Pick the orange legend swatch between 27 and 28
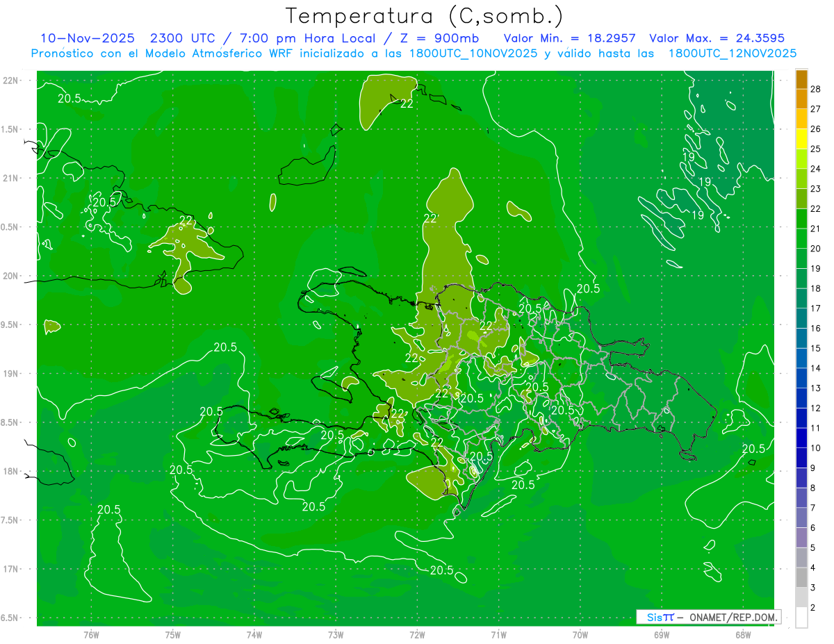834x644 pixels. 801,99
